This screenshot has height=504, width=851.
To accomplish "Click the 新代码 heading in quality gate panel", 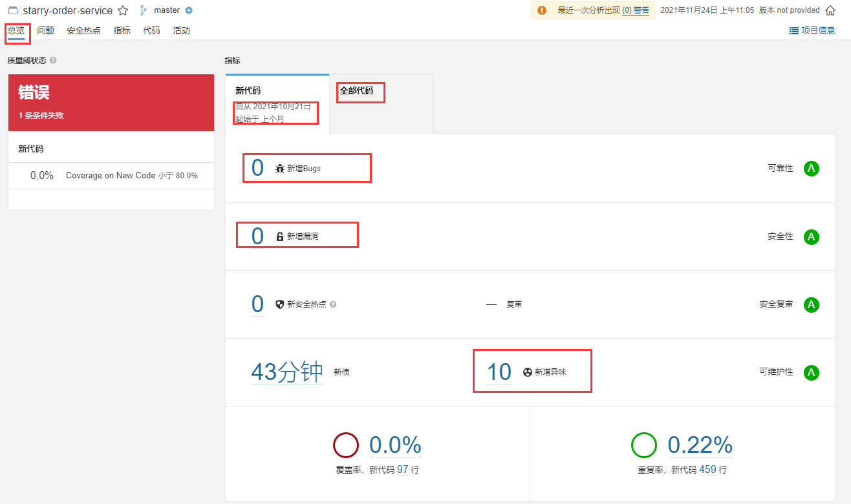I will tap(31, 149).
